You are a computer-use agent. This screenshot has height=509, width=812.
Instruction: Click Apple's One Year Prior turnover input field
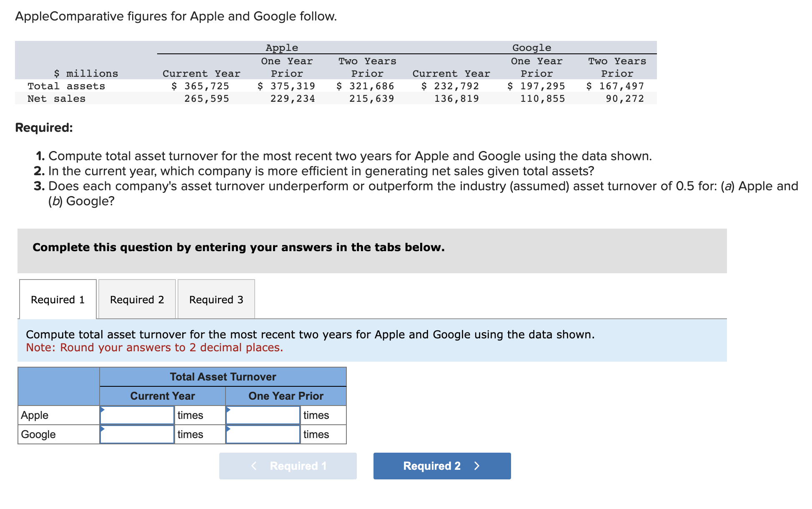263,415
